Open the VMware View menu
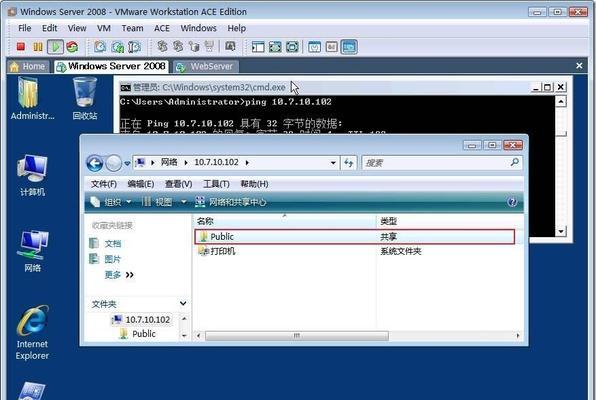Viewport: 596px width, 400px height. click(x=77, y=28)
